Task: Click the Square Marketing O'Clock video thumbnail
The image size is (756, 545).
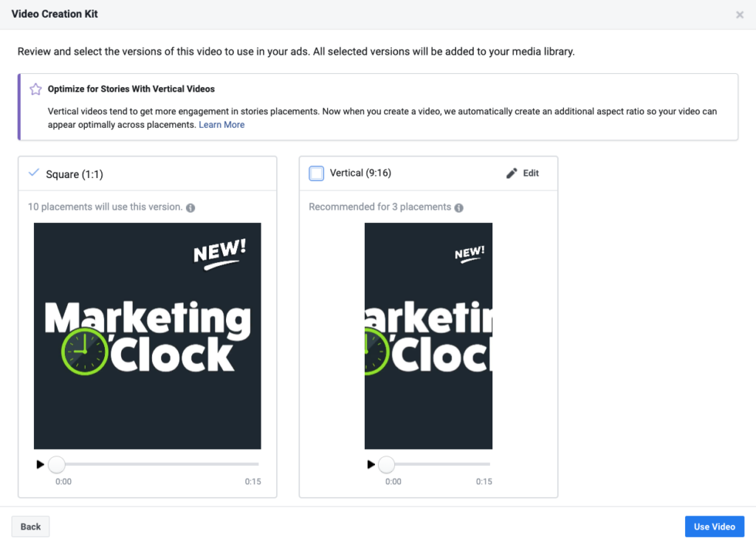Action: coord(148,336)
